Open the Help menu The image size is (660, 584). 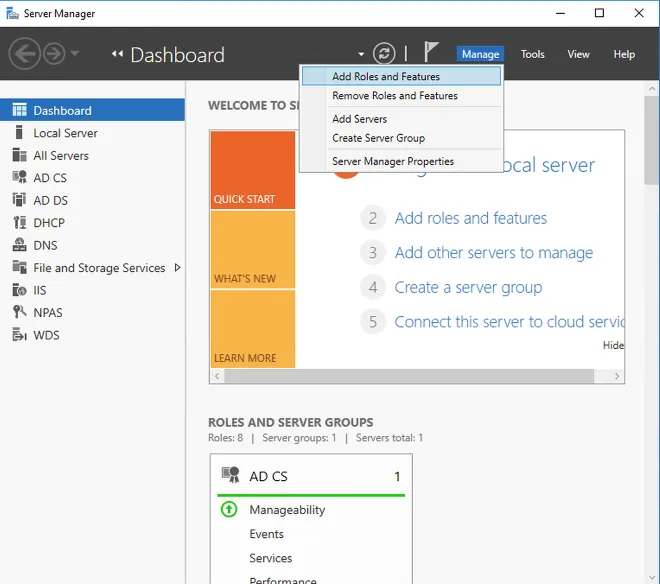[x=624, y=54]
